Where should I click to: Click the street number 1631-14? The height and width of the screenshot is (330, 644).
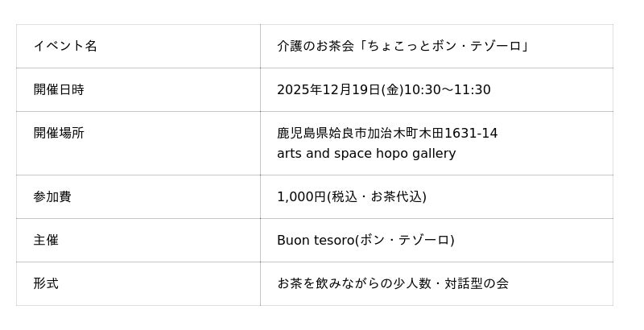tap(471, 133)
